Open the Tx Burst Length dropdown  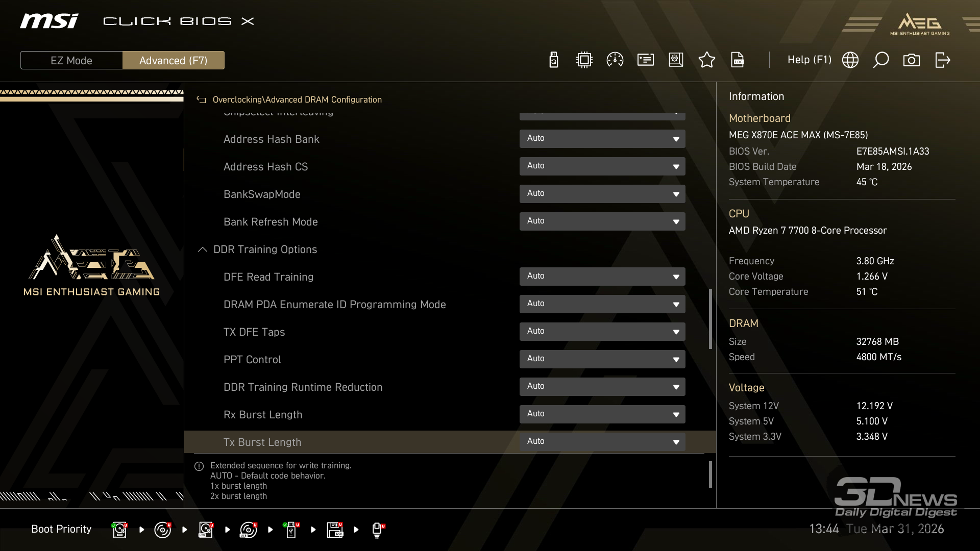pos(602,442)
